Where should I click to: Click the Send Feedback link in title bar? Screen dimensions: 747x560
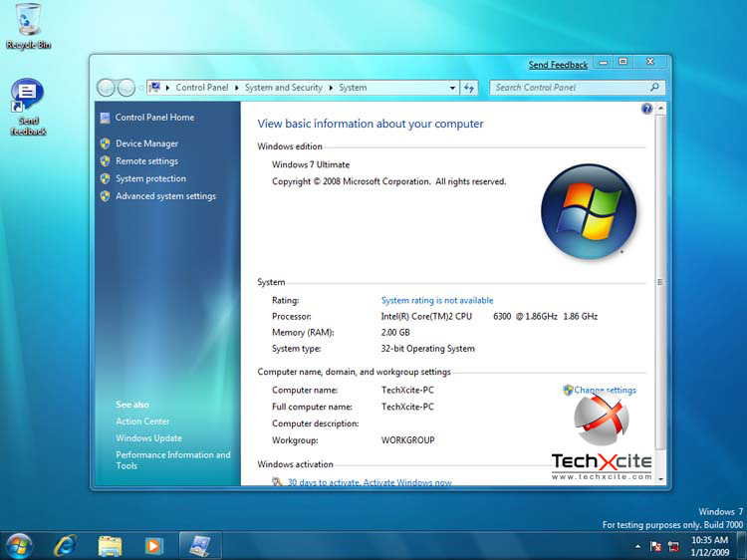[558, 65]
